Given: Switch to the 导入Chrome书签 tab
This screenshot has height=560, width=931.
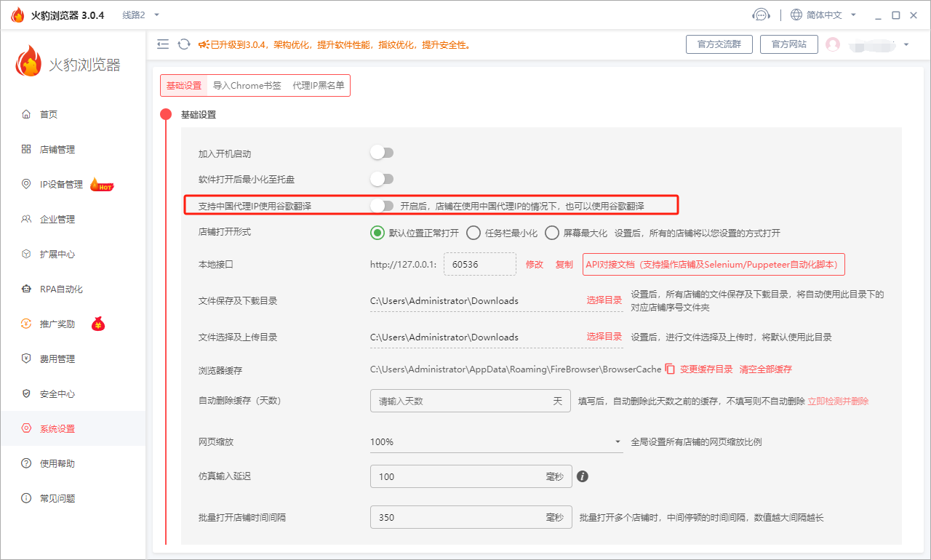Looking at the screenshot, I should [x=247, y=85].
